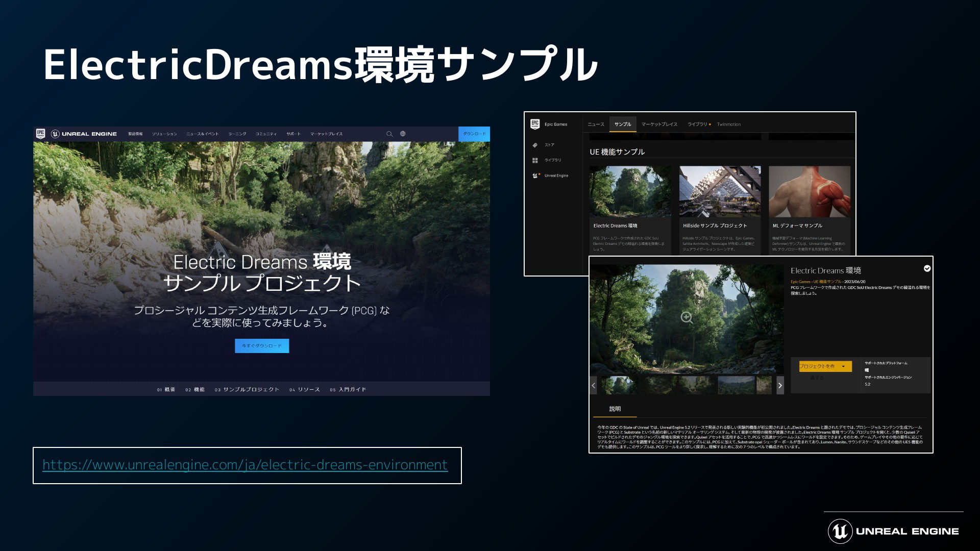The width and height of the screenshot is (980, 551).
Task: Click the 今すぐダウンロード button
Action: (262, 346)
